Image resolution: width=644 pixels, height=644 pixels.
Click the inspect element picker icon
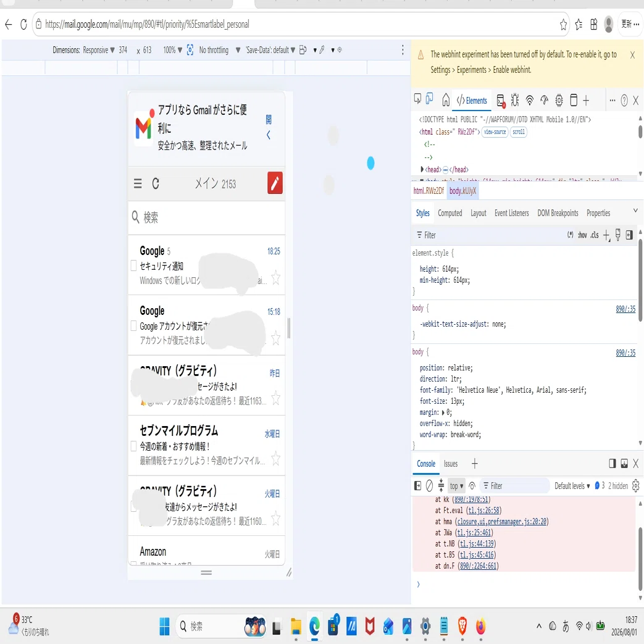click(x=417, y=99)
